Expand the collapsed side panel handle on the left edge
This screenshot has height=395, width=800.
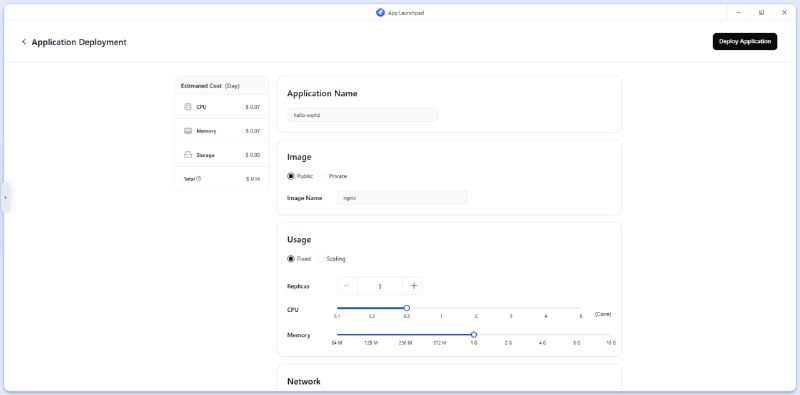coord(5,197)
